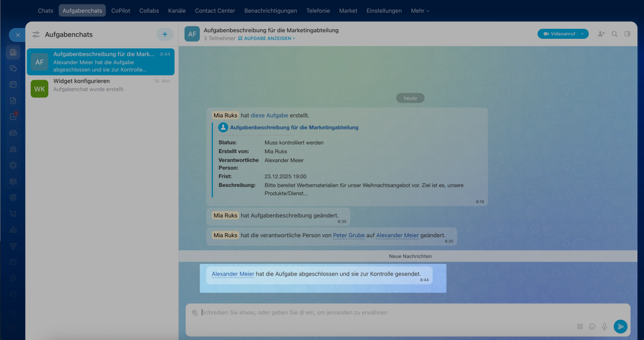Click 'Muss kontrolliert werden' status value
644x340 pixels.
tap(294, 143)
